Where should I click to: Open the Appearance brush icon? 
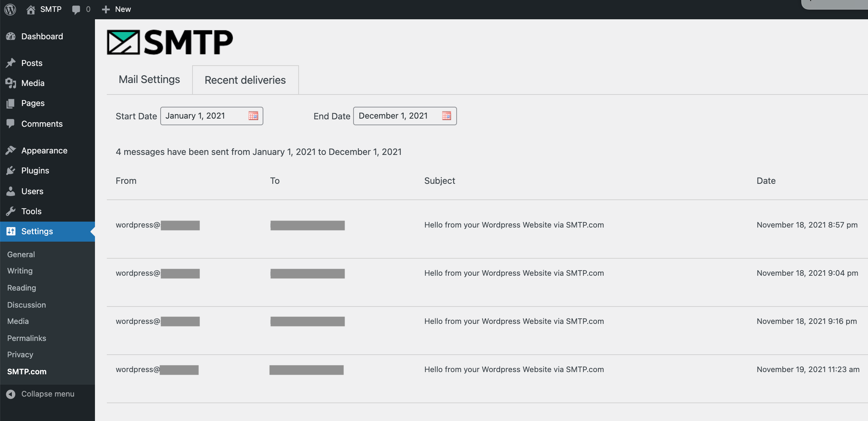(11, 150)
